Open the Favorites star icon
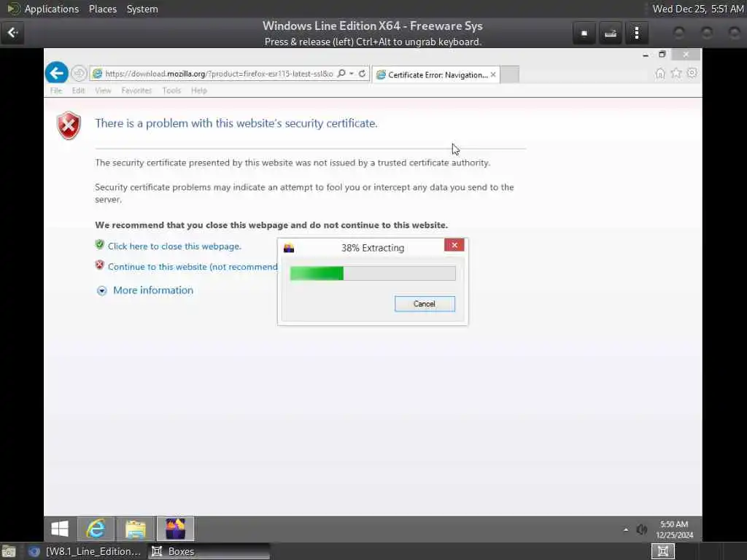Screen dimensions: 747x560 point(676,74)
